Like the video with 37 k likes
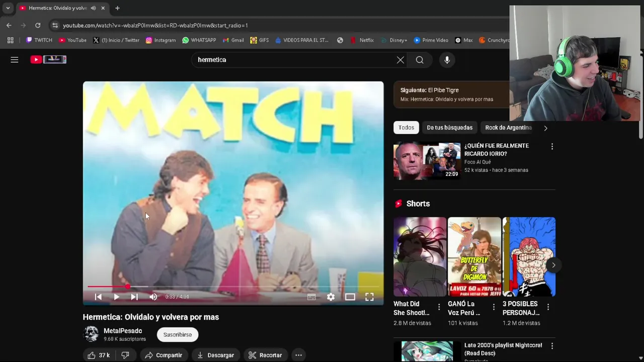This screenshot has width=644, height=362. [99, 355]
